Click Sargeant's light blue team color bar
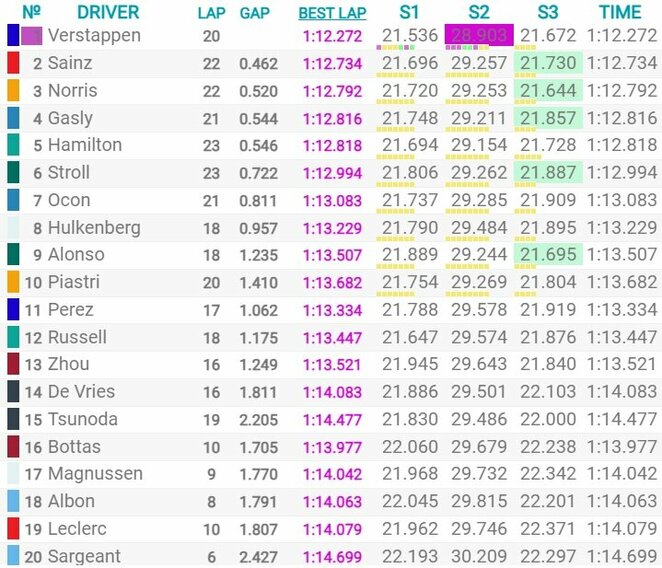The image size is (662, 568). 13,556
